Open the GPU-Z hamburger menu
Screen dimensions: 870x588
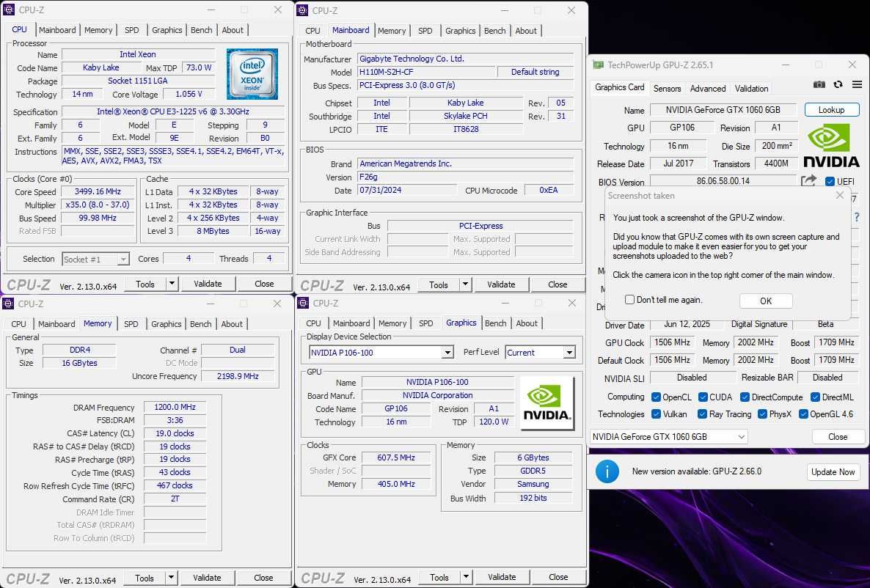pos(857,85)
